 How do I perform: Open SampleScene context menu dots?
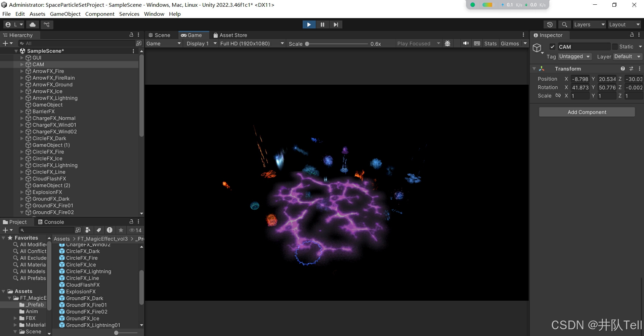click(x=133, y=51)
